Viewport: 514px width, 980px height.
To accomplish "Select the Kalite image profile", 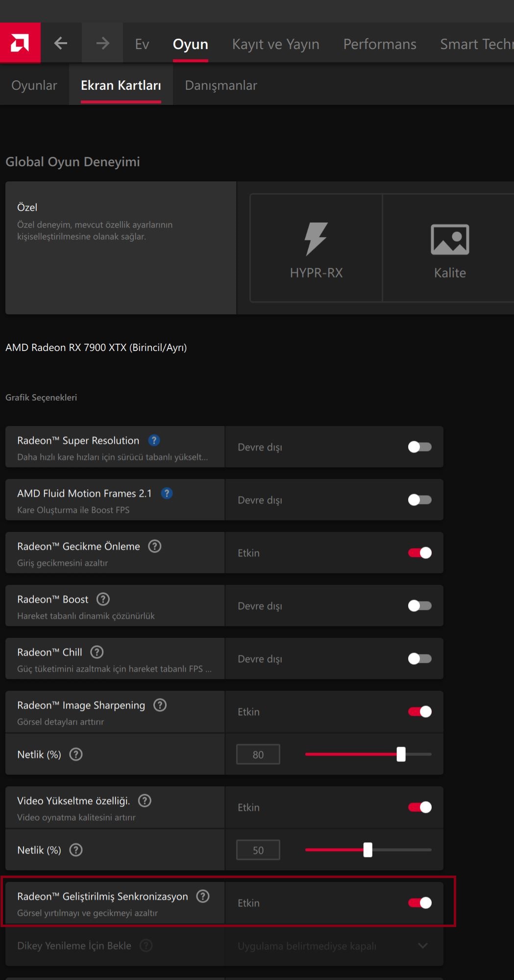I will point(450,248).
